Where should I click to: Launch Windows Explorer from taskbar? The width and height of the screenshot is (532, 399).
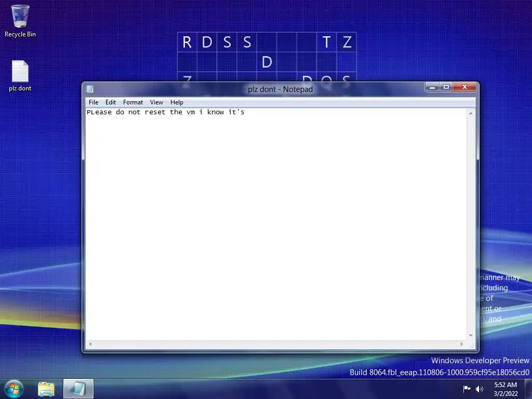tap(46, 389)
